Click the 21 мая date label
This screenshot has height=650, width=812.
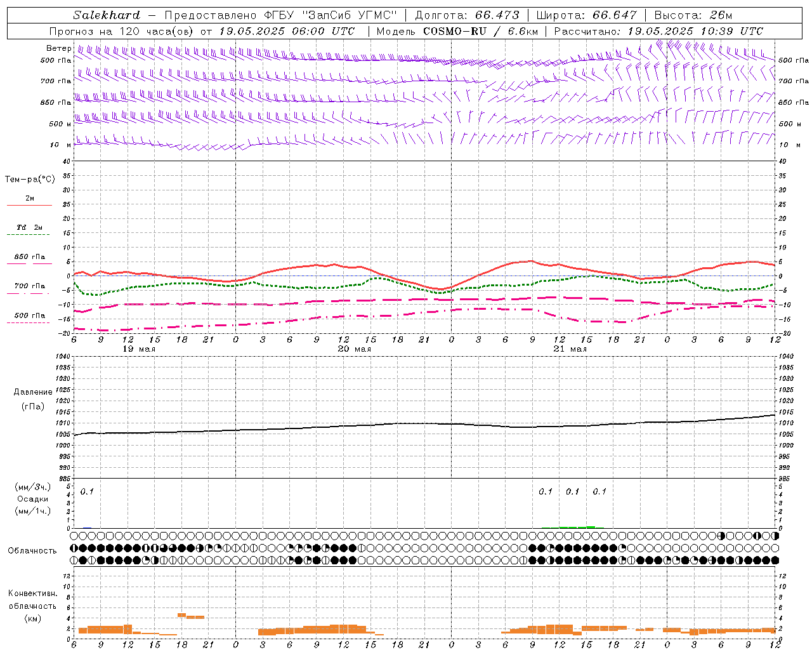[x=570, y=349]
